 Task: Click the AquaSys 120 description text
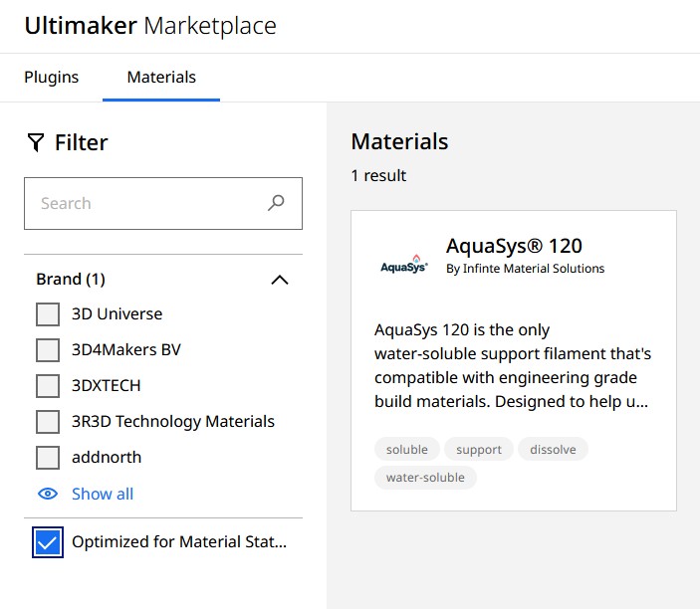click(513, 365)
